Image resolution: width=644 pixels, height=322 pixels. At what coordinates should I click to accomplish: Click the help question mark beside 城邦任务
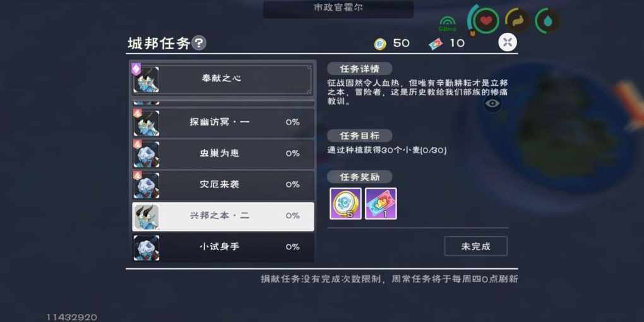pyautogui.click(x=199, y=43)
